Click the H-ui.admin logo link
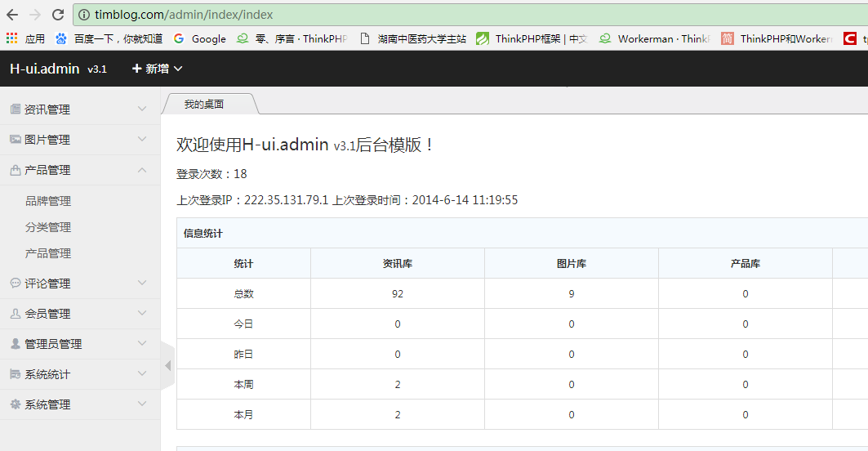The width and height of the screenshot is (868, 451). coord(45,69)
